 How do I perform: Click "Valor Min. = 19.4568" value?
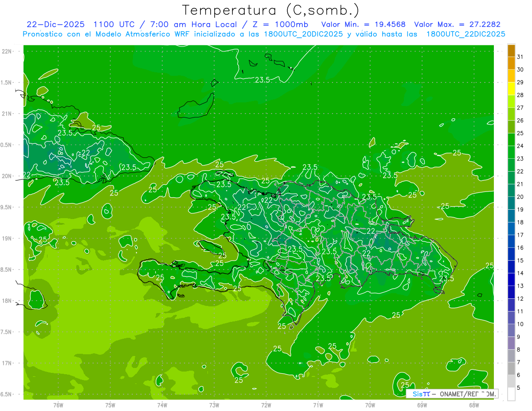[x=364, y=24]
